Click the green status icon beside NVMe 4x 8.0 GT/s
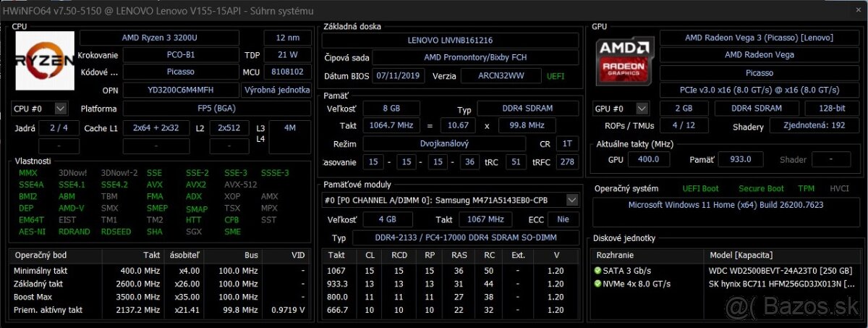Image resolution: width=868 pixels, height=328 pixels. [x=598, y=283]
